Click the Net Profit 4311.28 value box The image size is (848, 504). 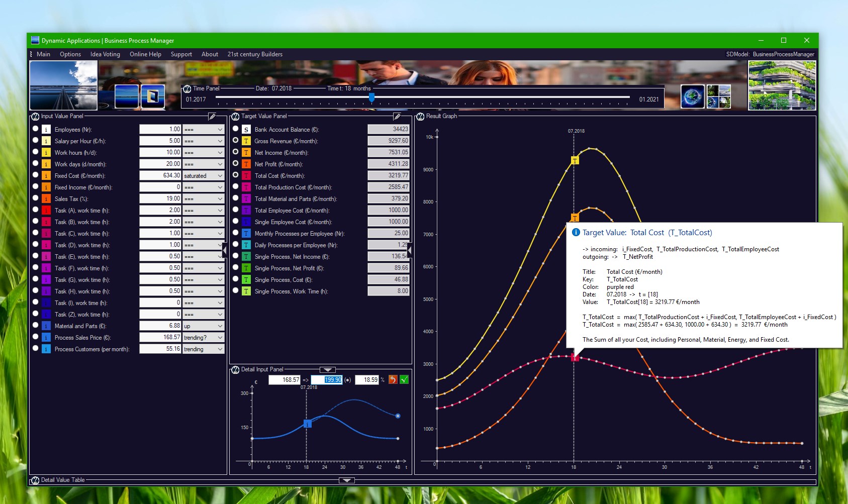[389, 164]
